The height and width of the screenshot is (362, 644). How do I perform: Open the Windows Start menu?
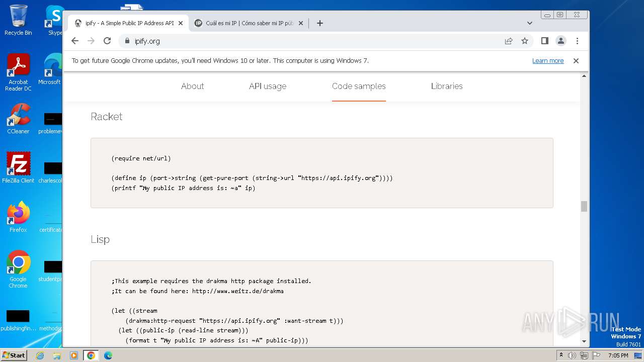click(x=14, y=355)
